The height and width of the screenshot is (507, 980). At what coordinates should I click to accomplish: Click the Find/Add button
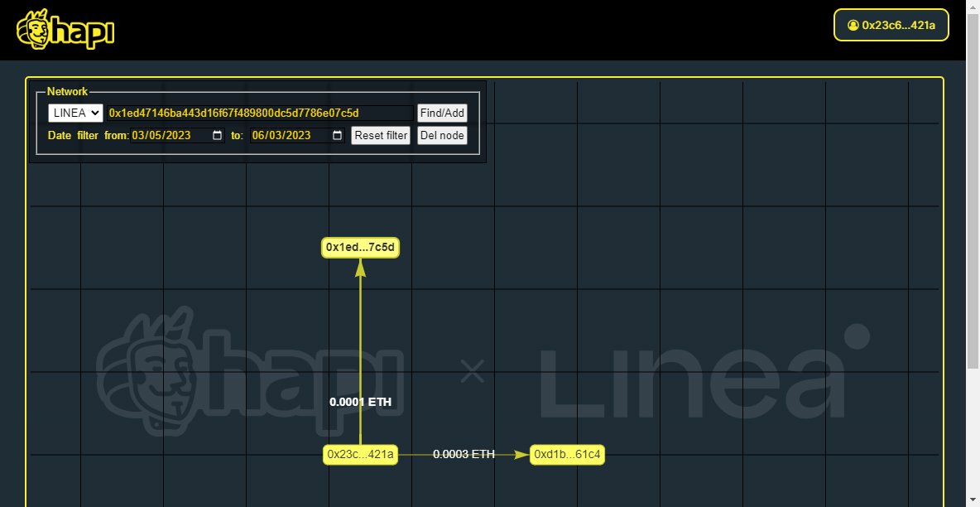click(x=443, y=113)
